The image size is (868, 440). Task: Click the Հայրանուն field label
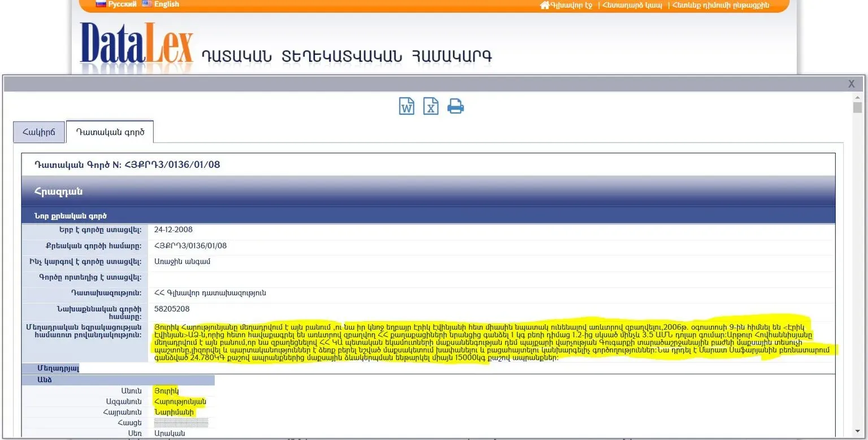click(x=123, y=412)
